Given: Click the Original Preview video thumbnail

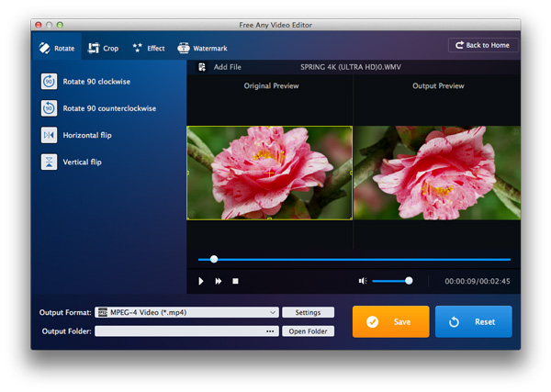Looking at the screenshot, I should pos(269,173).
